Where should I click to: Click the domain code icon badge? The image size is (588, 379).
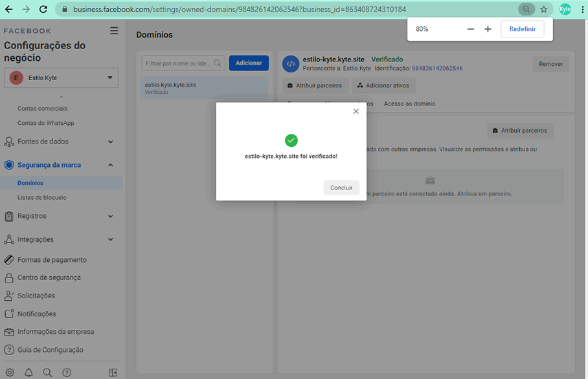291,63
